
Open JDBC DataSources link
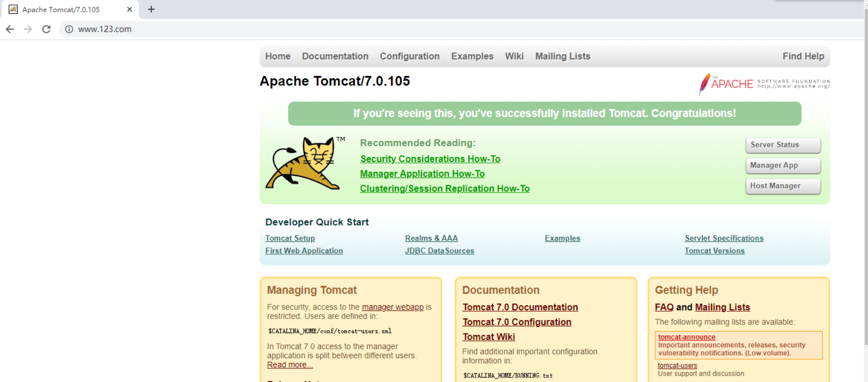coord(439,251)
